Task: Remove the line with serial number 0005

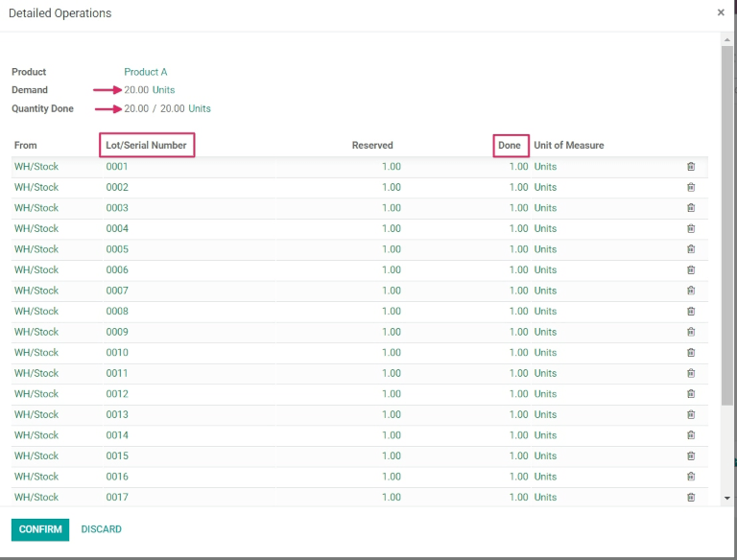Action: [x=690, y=249]
